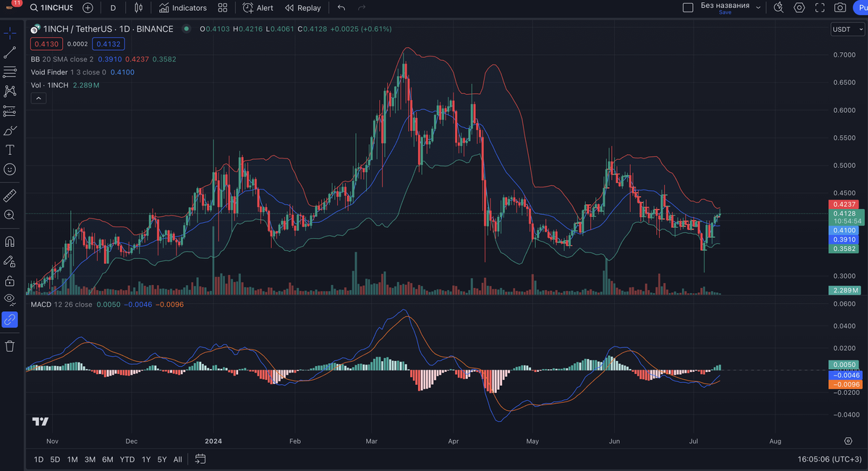Screen dimensions: 868x471
Task: Open the forecasting and measurement tools
Action: (10, 111)
